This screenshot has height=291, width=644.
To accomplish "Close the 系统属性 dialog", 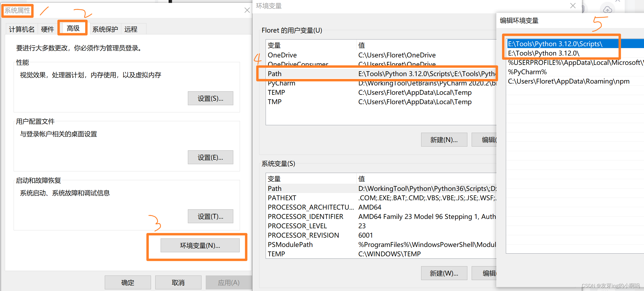I will click(247, 10).
